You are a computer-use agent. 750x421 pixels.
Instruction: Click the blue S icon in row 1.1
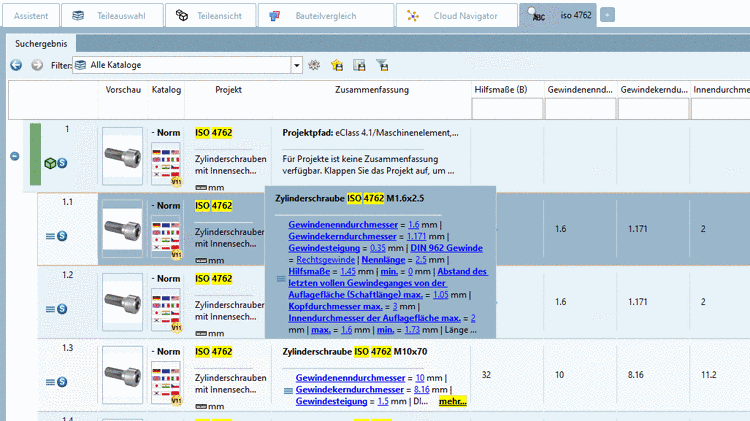(x=62, y=236)
